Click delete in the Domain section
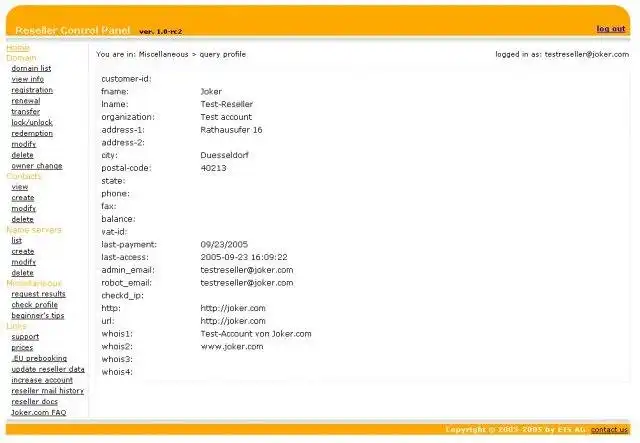Screen dimensions: 640x443 point(22,155)
